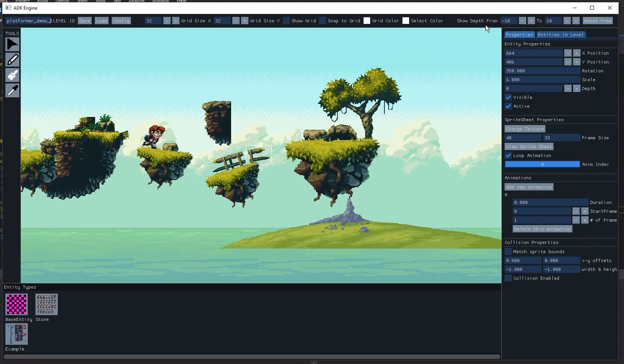Click the Change Texture button
The width and height of the screenshot is (624, 364).
click(x=525, y=129)
